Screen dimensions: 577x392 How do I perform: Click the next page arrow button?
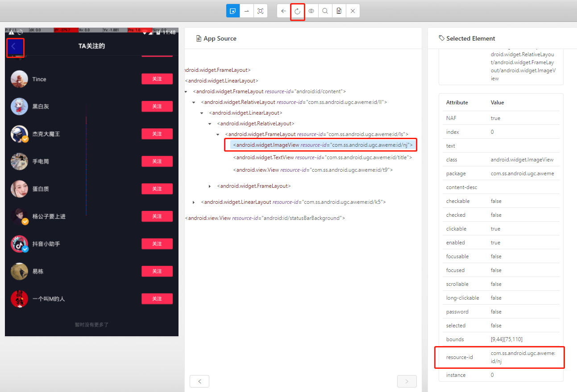click(407, 381)
